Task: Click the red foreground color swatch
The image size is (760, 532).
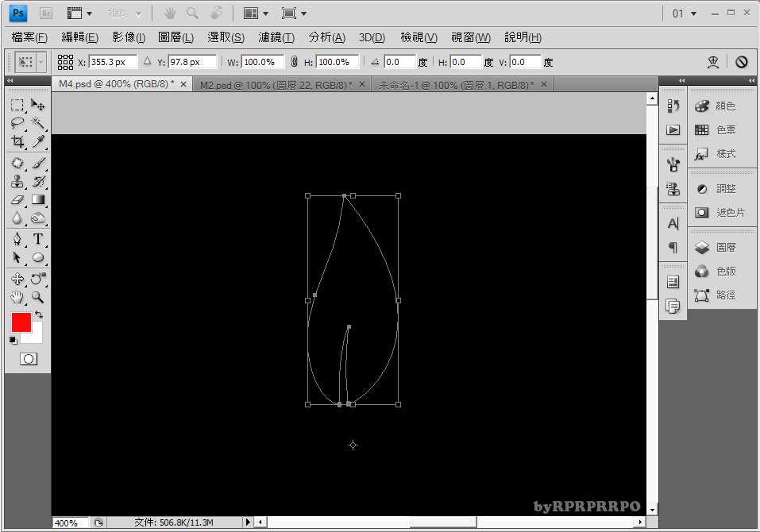Action: tap(21, 322)
